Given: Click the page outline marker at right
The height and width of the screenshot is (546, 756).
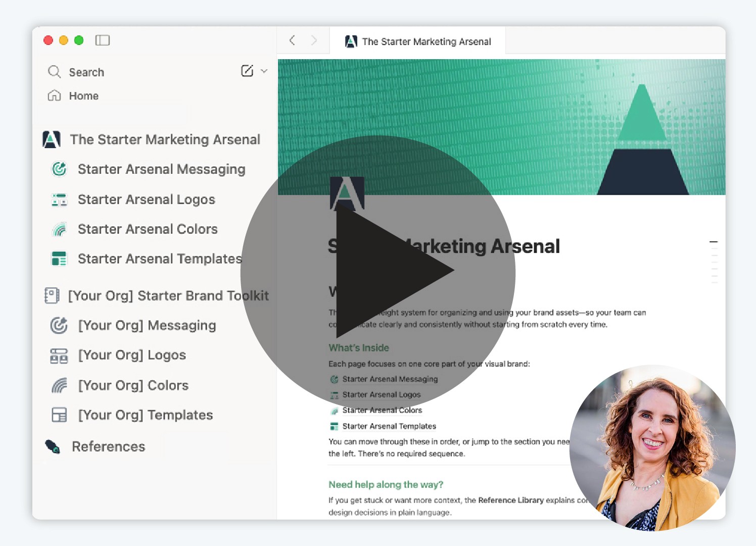Looking at the screenshot, I should 714,242.
